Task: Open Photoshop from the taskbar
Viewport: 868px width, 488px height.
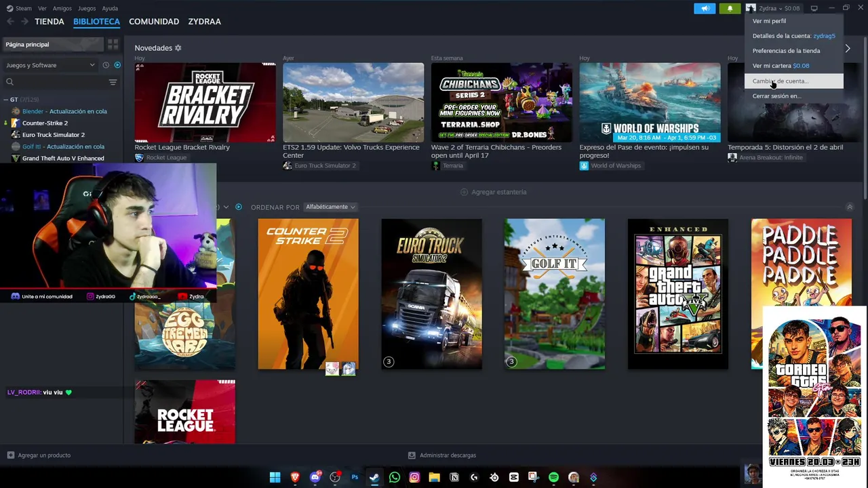Action: (x=355, y=477)
